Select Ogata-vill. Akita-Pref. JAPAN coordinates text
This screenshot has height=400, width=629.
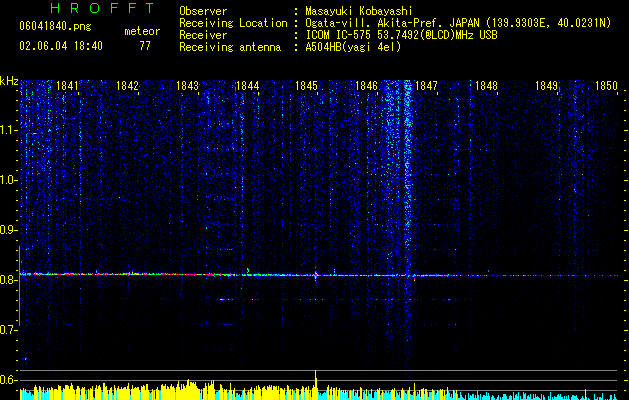point(458,23)
